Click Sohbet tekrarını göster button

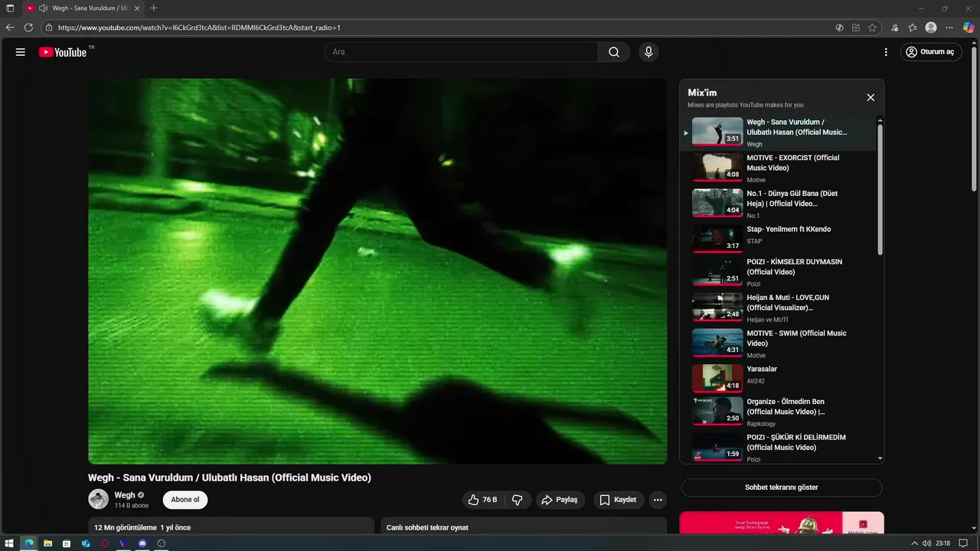coord(782,487)
